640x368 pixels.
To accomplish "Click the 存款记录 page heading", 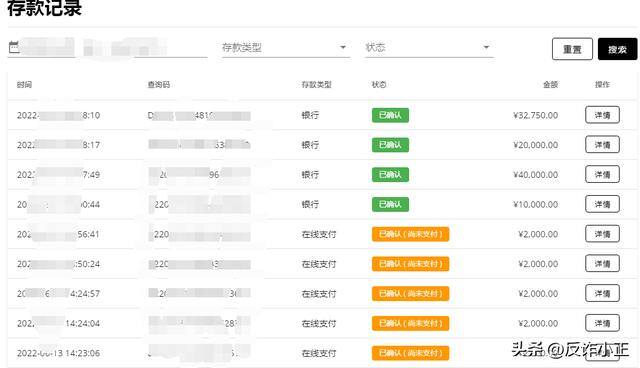I will [44, 8].
